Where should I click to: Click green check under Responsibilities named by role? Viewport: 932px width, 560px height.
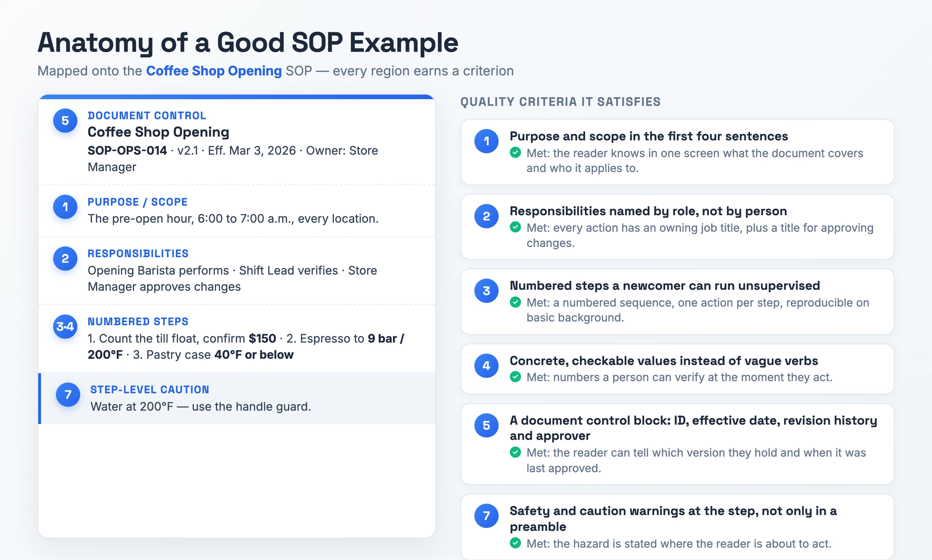[x=515, y=227]
